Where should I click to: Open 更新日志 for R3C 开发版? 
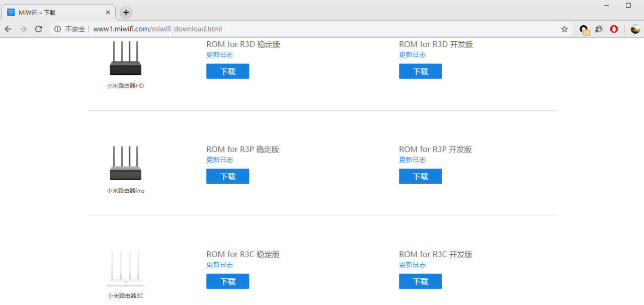coord(412,265)
